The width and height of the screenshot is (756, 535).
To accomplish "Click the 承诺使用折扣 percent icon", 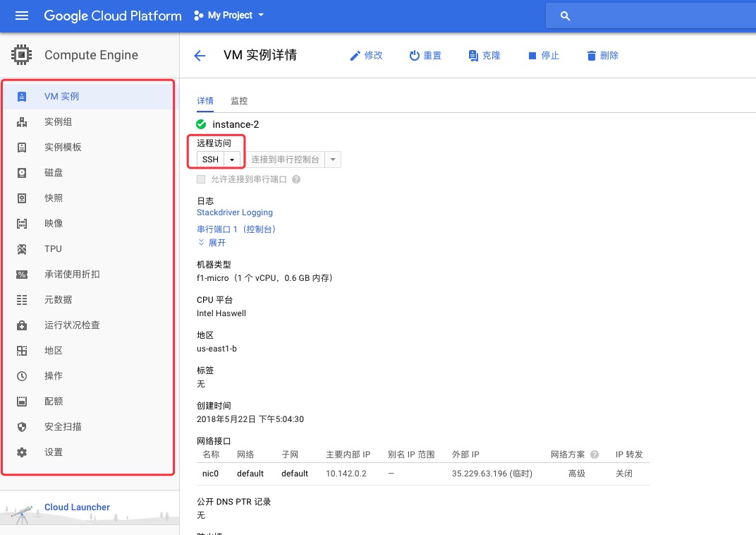I will coord(22,275).
